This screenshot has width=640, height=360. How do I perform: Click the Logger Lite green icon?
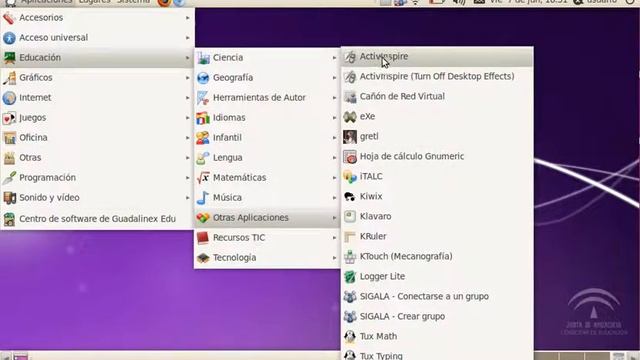point(350,277)
